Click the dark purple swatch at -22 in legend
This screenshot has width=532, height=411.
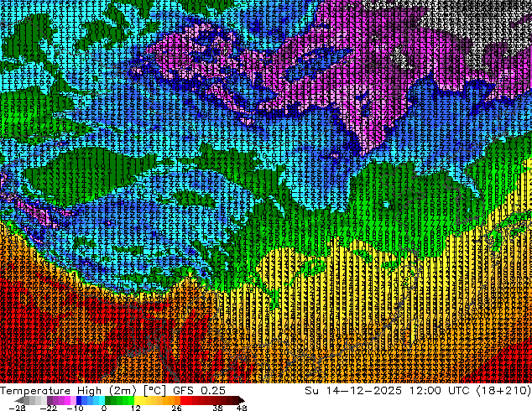pyautogui.click(x=50, y=400)
